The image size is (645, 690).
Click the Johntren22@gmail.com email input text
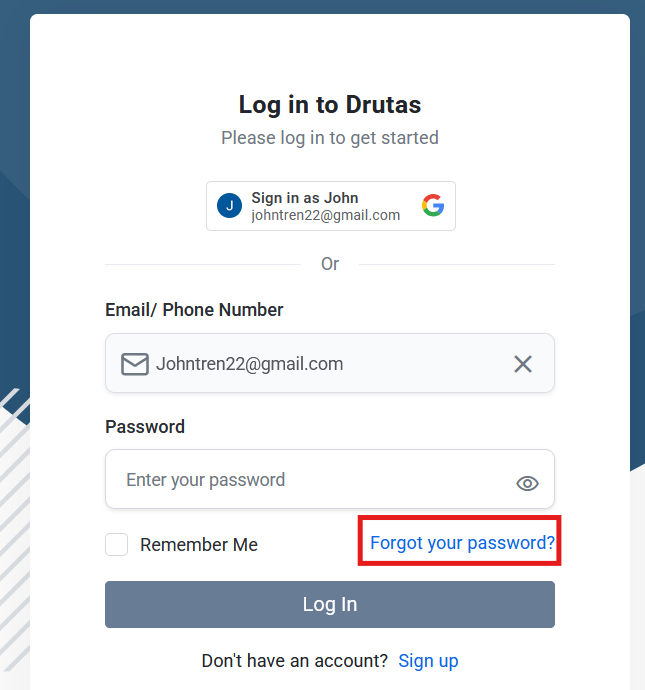pyautogui.click(x=249, y=364)
